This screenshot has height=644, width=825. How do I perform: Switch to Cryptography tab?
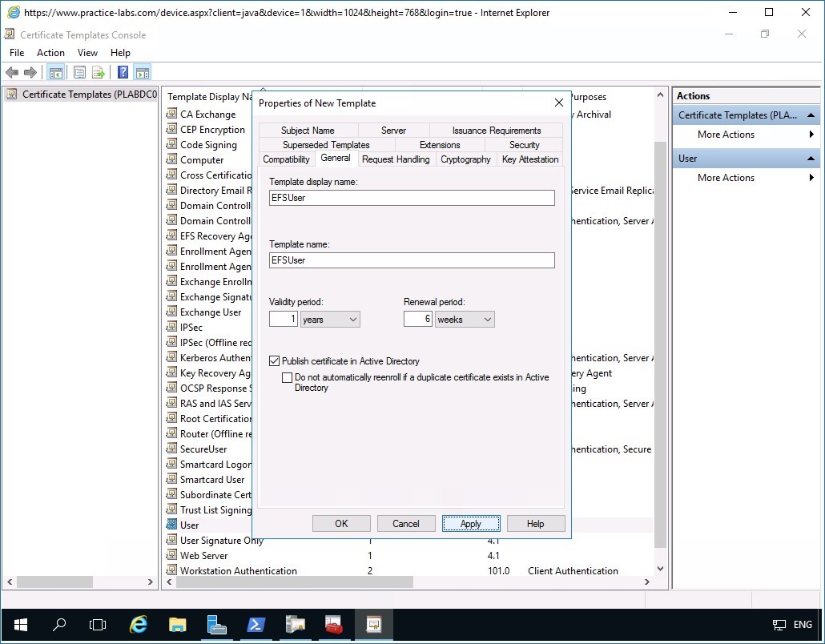(465, 159)
